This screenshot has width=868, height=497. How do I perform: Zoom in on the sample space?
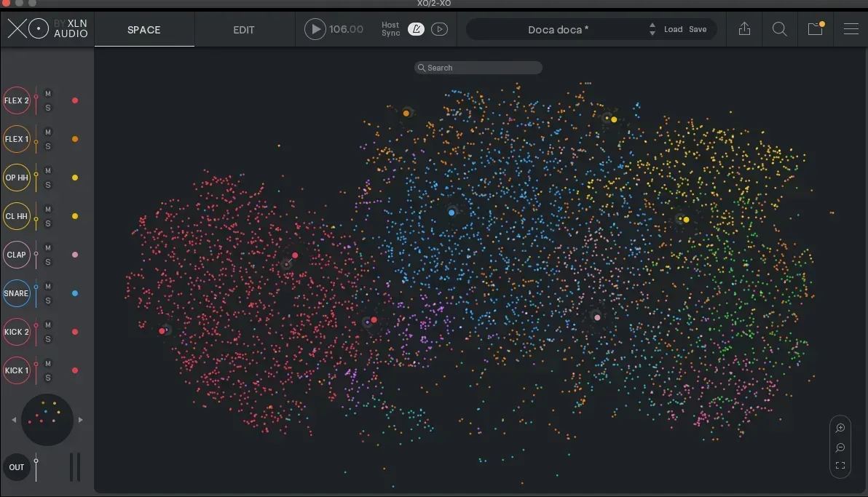tap(840, 428)
